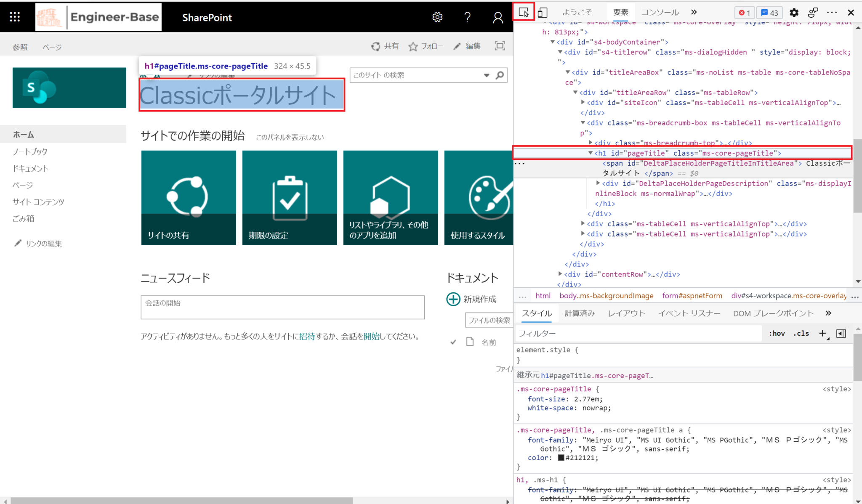Open the account profile icon

(498, 17)
